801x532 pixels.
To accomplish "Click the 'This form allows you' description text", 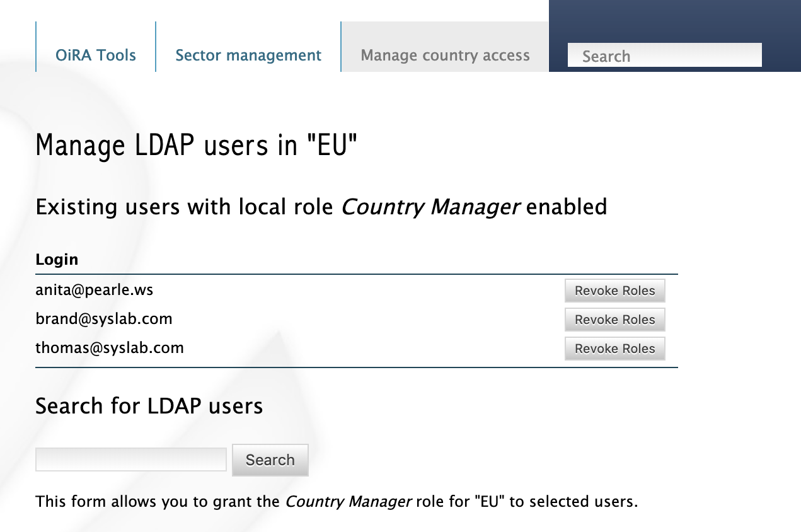I will (x=158, y=502).
